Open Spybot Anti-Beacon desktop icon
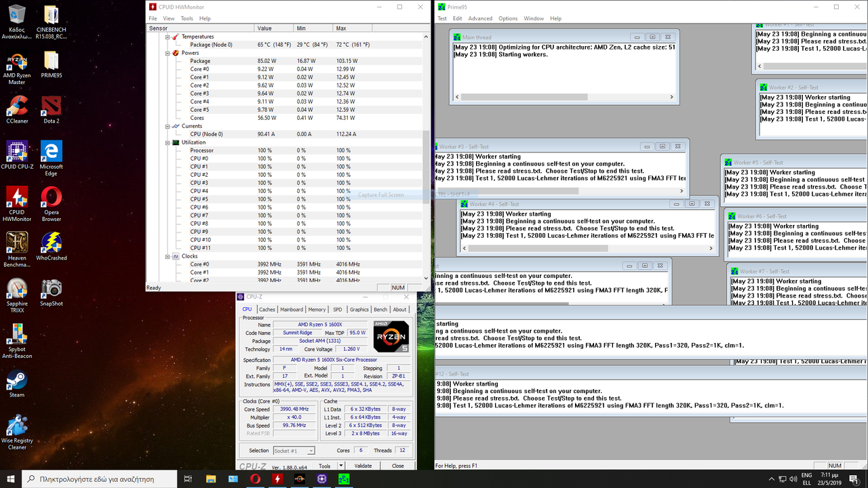This screenshot has height=488, width=868. pyautogui.click(x=17, y=341)
